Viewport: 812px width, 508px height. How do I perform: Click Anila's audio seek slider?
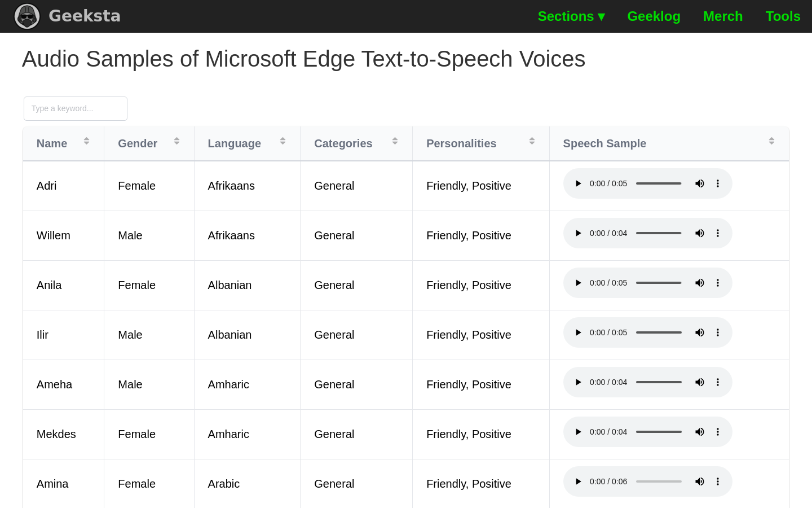coord(659,283)
